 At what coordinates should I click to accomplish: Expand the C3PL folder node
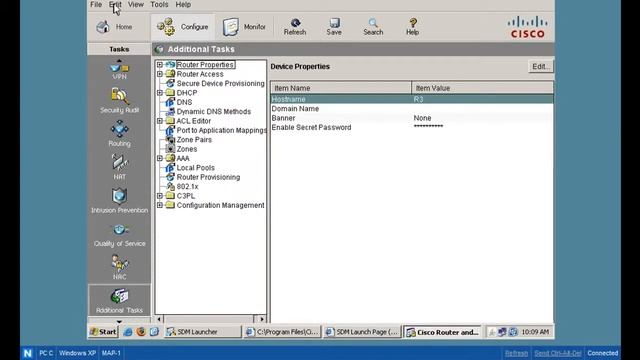pos(160,196)
